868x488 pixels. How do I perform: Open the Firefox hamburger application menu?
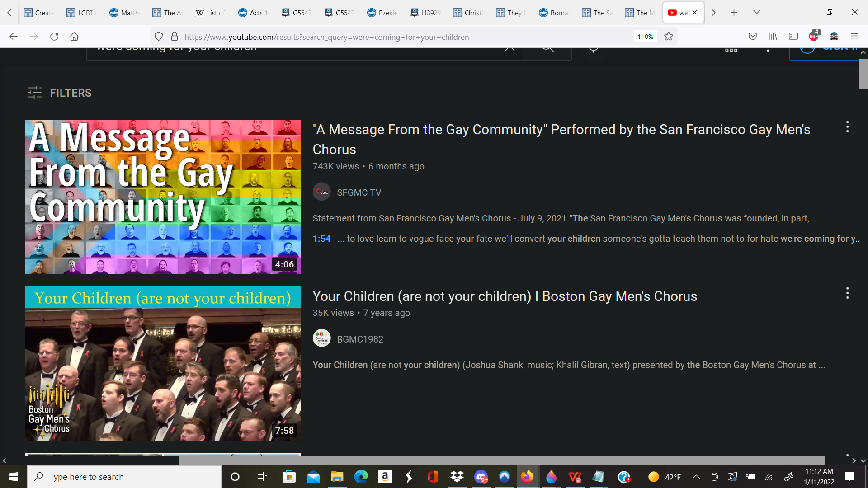pos(854,37)
